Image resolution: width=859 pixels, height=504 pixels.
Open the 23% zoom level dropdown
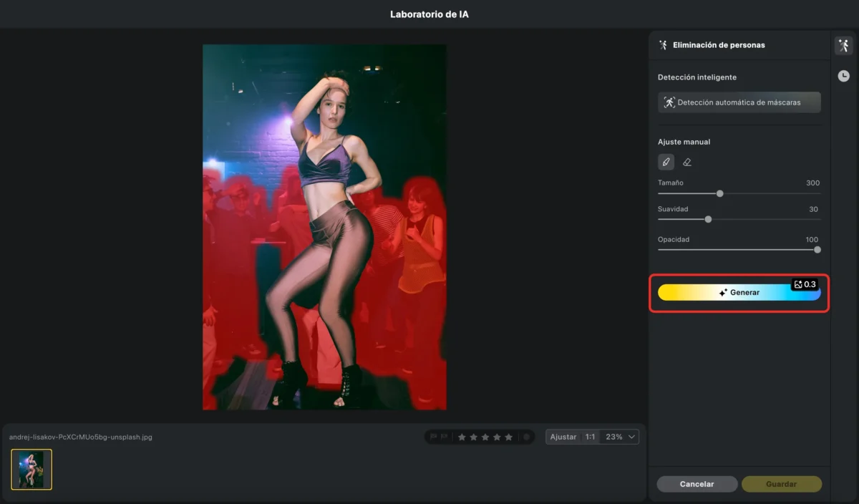coord(613,437)
